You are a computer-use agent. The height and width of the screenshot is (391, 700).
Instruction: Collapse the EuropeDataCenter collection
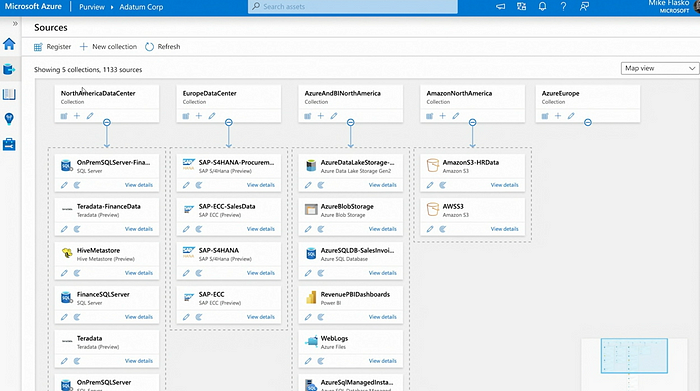pyautogui.click(x=229, y=122)
